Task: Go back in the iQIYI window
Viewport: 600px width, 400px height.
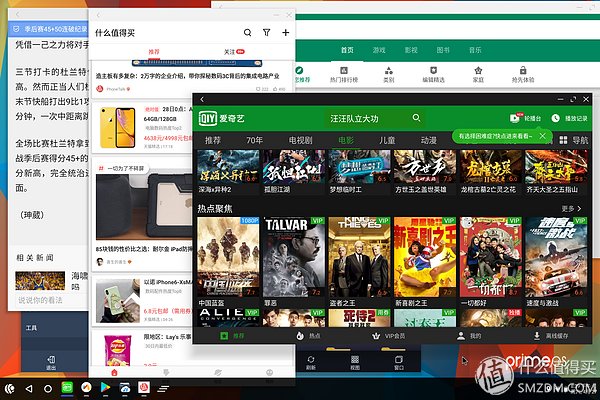Action: (202, 99)
